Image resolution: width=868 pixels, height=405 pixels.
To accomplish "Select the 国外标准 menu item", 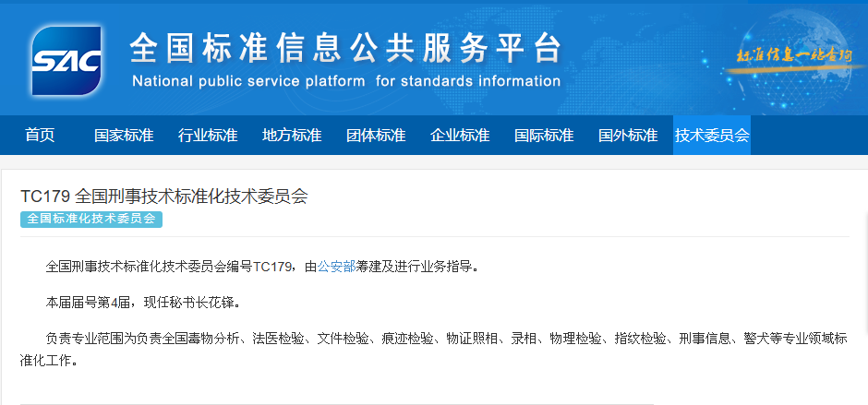I will (628, 135).
